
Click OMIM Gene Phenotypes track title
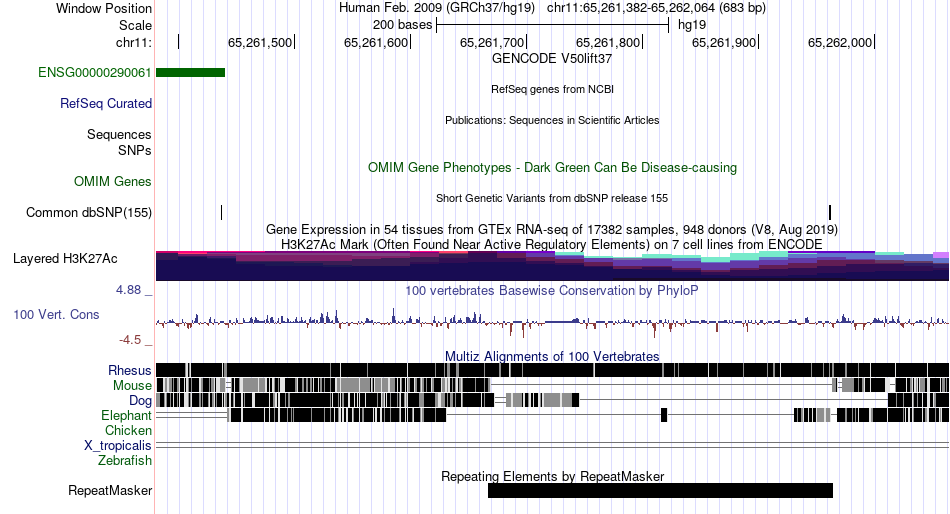[x=552, y=168]
